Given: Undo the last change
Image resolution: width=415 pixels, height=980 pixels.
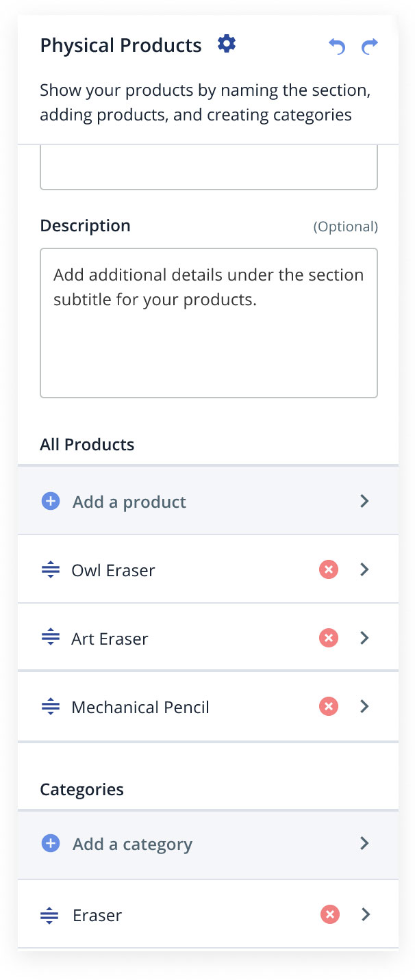Looking at the screenshot, I should pos(336,47).
